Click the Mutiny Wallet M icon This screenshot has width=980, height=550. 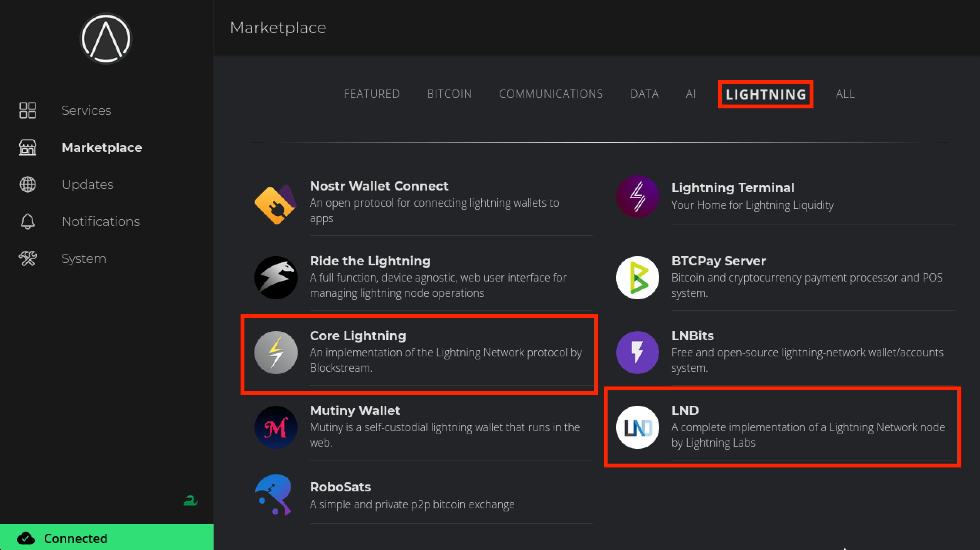(276, 427)
